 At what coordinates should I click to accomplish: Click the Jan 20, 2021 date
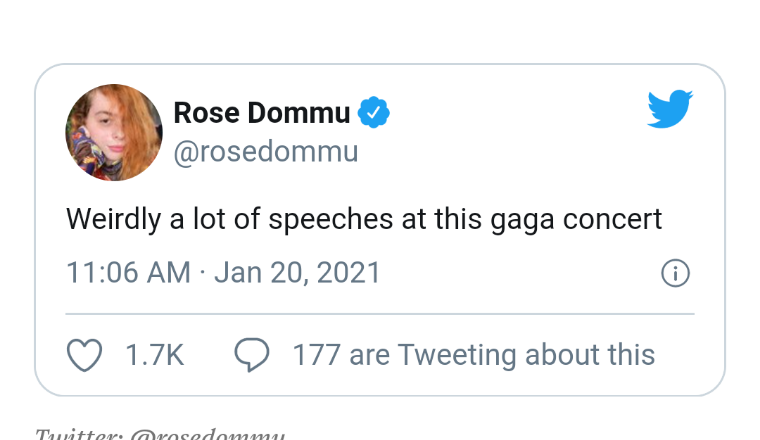point(297,273)
